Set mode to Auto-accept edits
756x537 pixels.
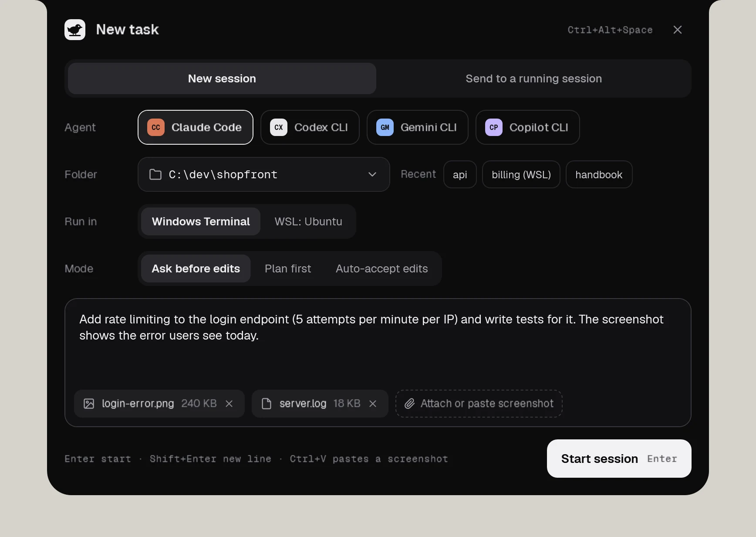382,268
